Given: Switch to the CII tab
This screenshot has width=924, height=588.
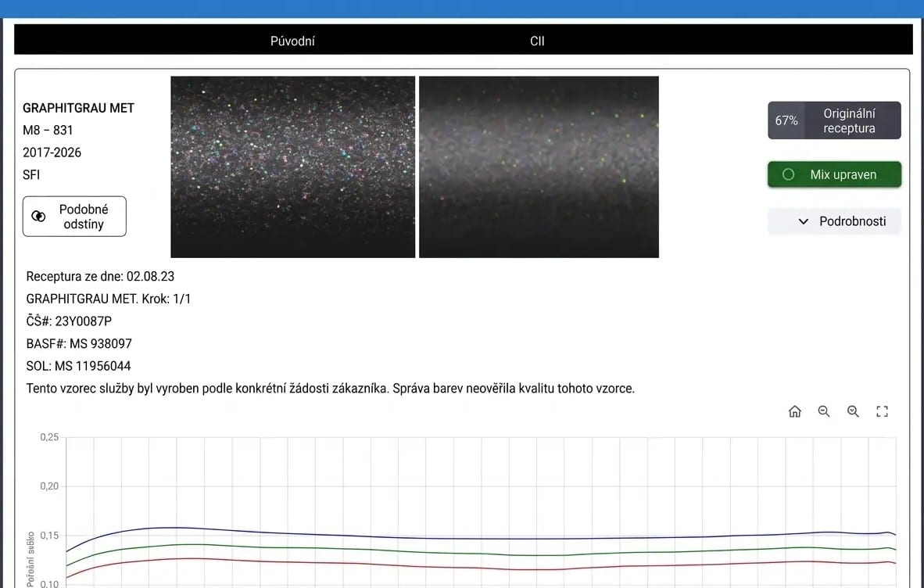Looking at the screenshot, I should point(537,41).
